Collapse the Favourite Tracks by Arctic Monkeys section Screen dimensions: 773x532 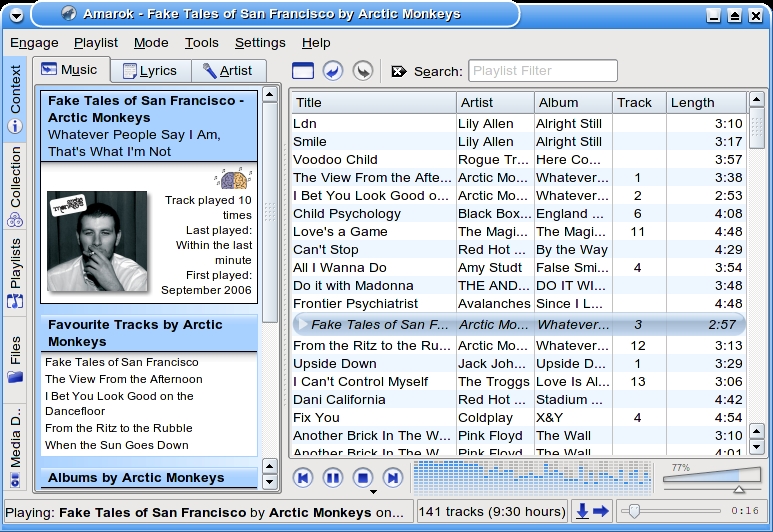[x=136, y=333]
